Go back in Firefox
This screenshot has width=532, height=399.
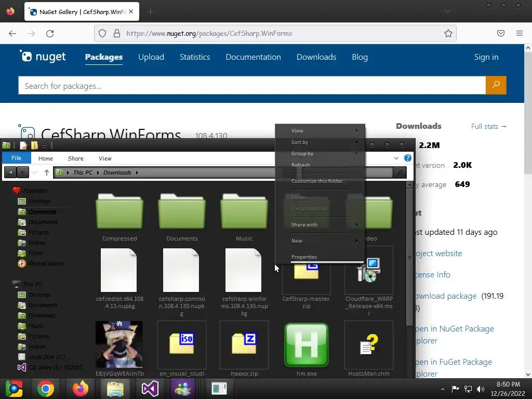12,33
